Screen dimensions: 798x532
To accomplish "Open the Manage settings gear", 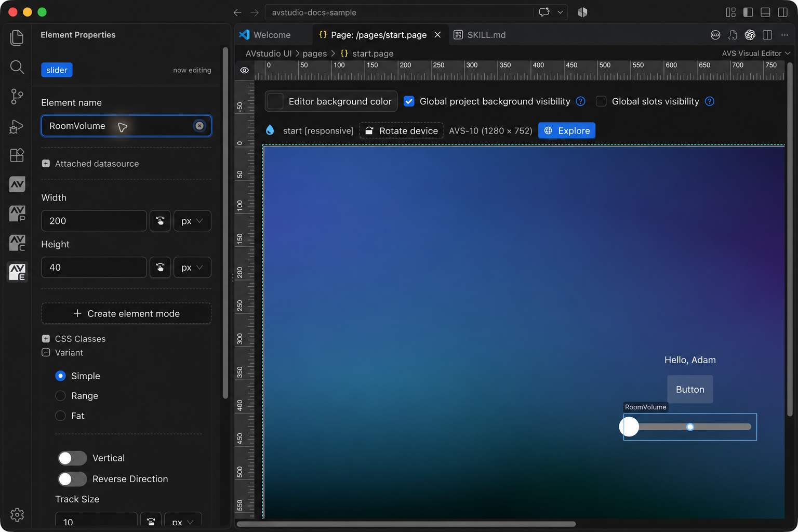I will point(17,514).
